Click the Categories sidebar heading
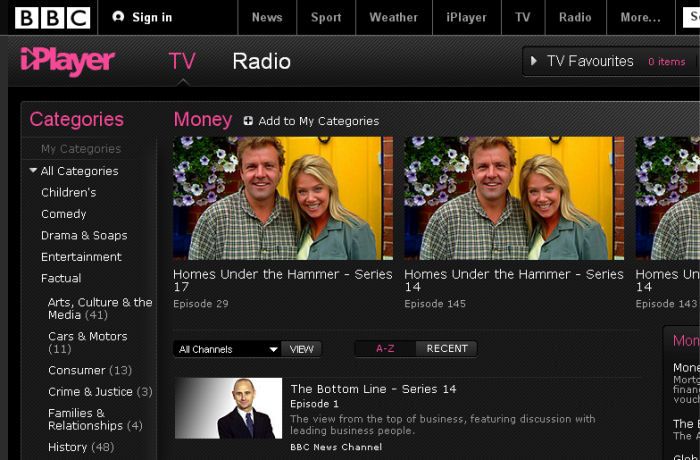The image size is (700, 460). point(76,119)
